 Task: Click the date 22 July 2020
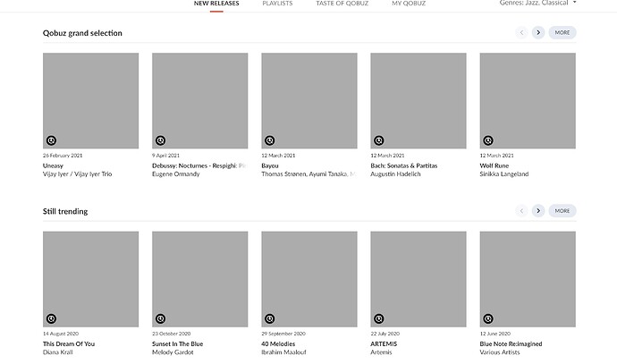(385, 334)
